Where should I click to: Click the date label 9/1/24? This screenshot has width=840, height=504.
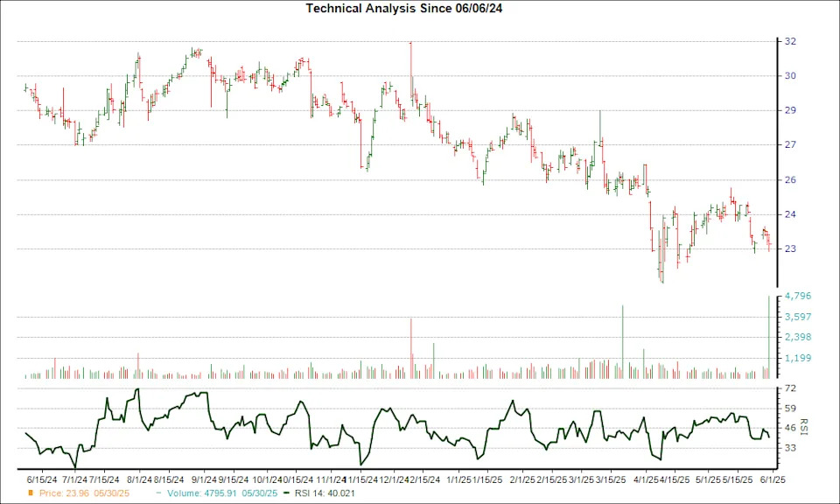pyautogui.click(x=204, y=479)
